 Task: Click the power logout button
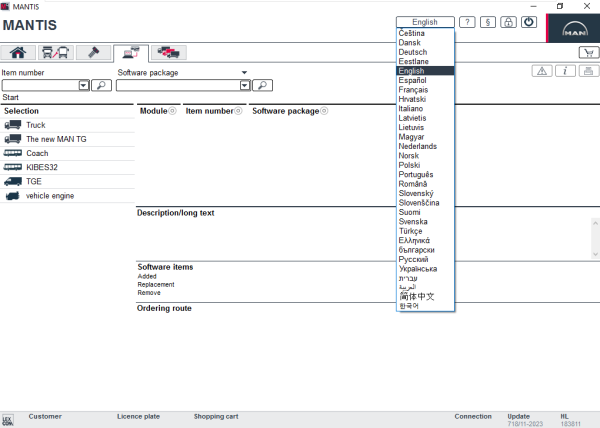point(528,22)
